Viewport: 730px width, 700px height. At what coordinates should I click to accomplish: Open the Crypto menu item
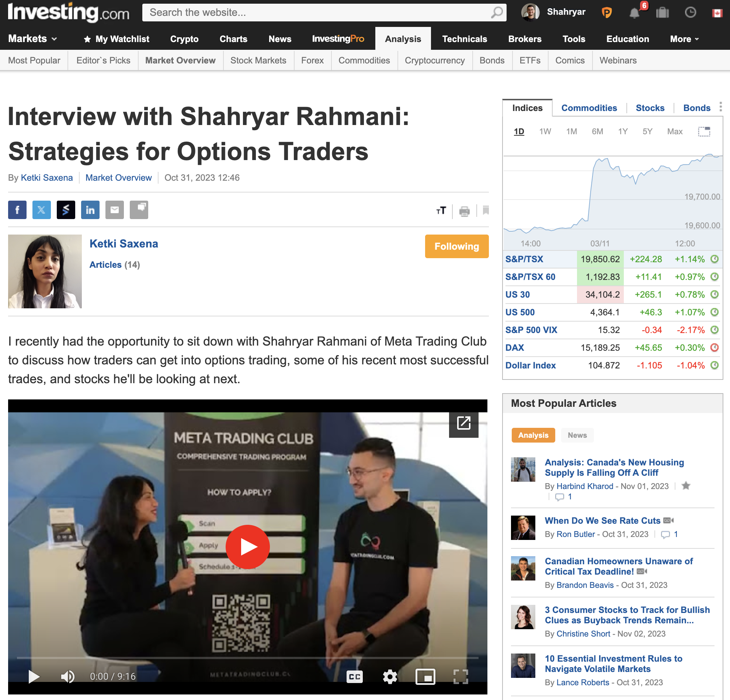tap(184, 39)
